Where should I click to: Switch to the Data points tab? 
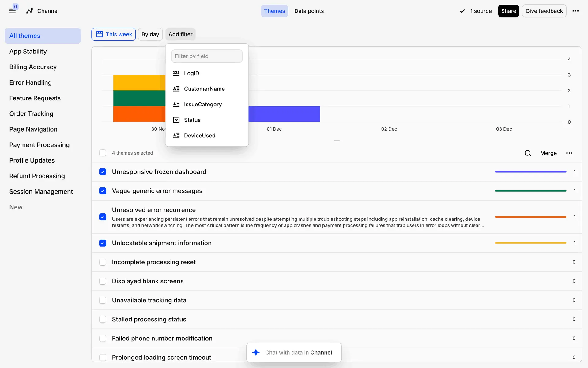point(309,11)
